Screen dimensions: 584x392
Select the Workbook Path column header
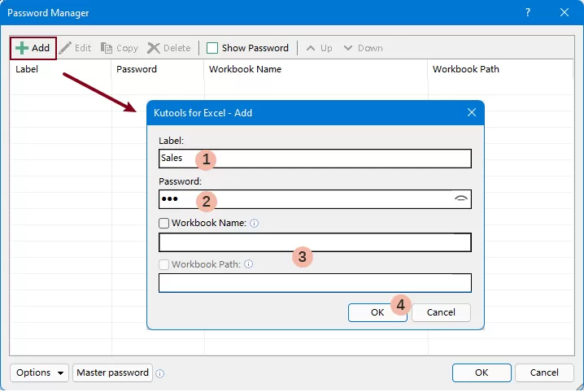tap(501, 69)
